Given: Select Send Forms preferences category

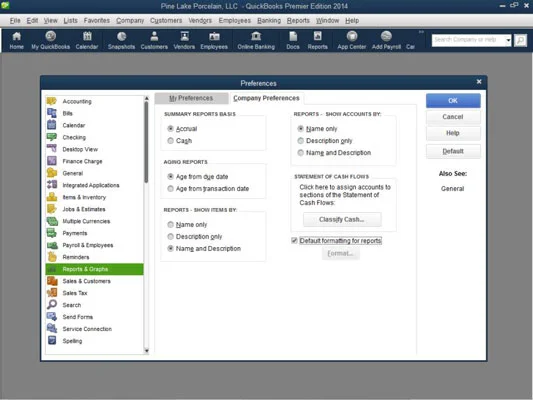Looking at the screenshot, I should point(94,317).
